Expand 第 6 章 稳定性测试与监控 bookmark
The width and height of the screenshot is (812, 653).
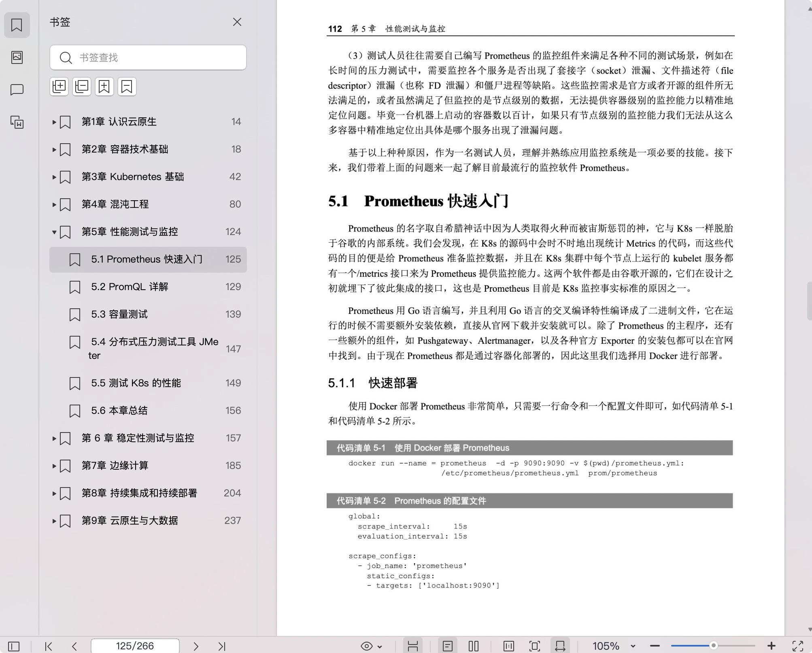[54, 438]
